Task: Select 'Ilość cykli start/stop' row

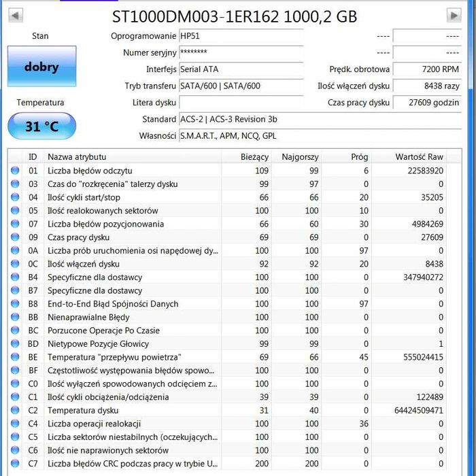Action: (227, 197)
